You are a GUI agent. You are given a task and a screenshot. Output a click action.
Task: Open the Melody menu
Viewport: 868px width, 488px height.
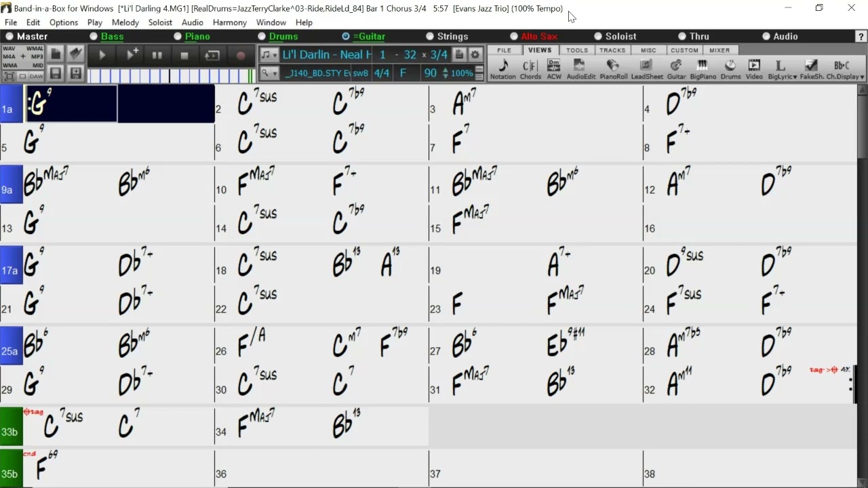tap(125, 22)
